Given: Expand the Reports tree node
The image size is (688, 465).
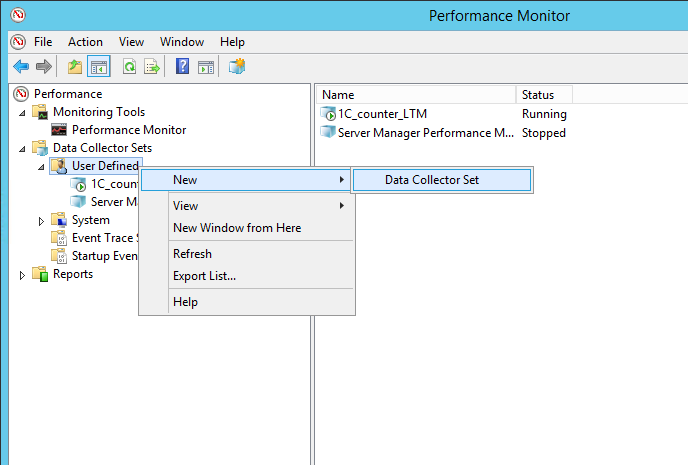Looking at the screenshot, I should tap(23, 274).
